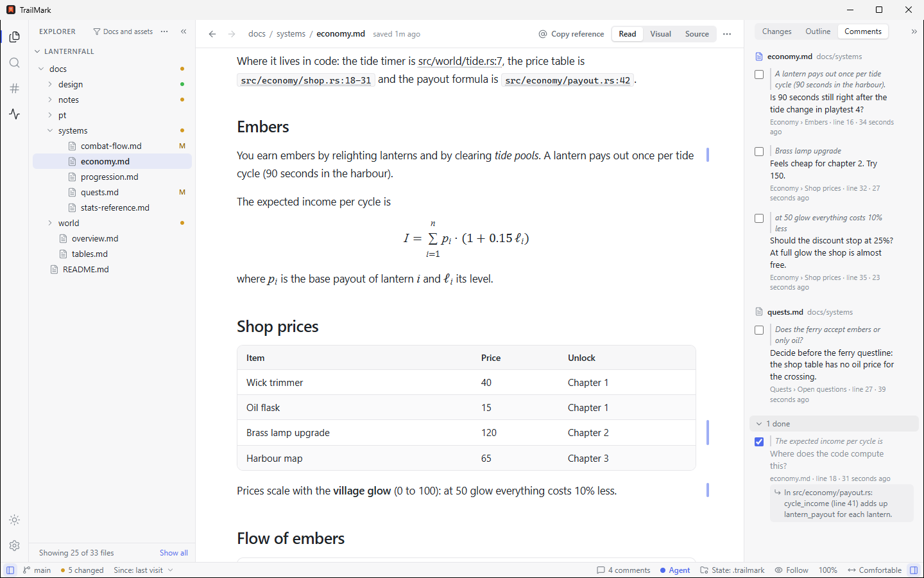Go forward with the right arrow
Image resolution: width=924 pixels, height=578 pixels.
tap(232, 34)
